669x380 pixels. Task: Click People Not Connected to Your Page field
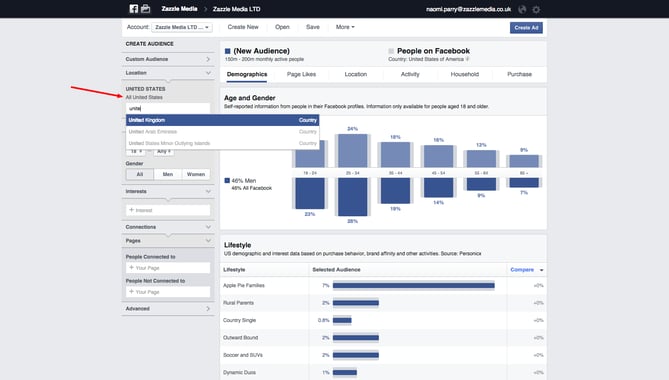(168, 292)
